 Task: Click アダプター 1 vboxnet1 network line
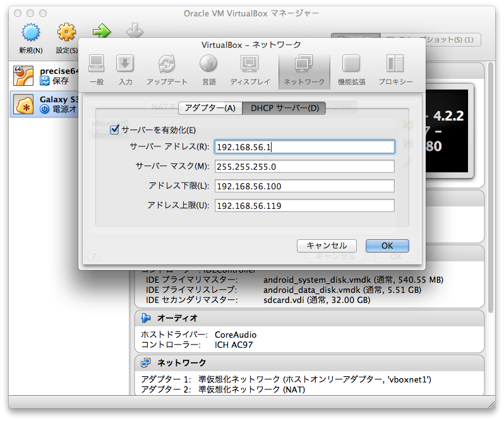(x=286, y=379)
